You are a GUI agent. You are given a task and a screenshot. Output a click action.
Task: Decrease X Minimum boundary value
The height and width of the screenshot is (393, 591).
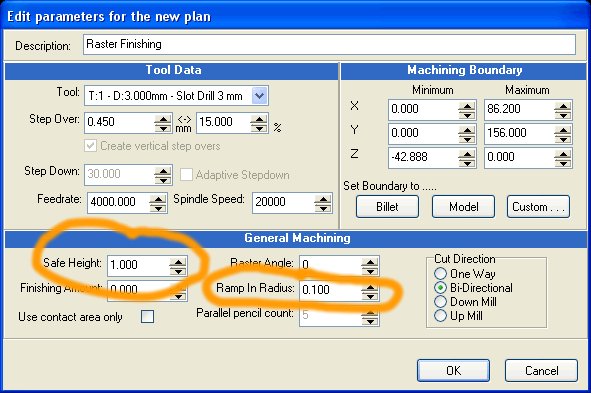point(467,115)
